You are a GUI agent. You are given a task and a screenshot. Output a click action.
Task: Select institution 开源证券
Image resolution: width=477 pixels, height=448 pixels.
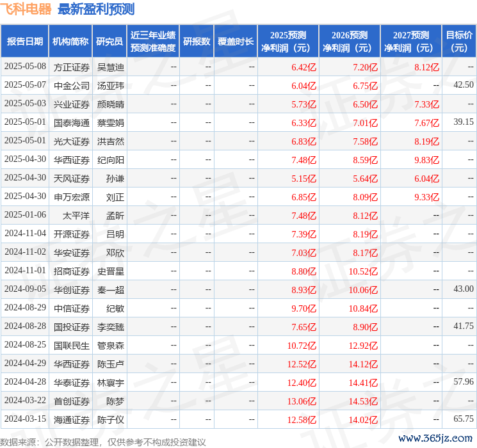72,234
